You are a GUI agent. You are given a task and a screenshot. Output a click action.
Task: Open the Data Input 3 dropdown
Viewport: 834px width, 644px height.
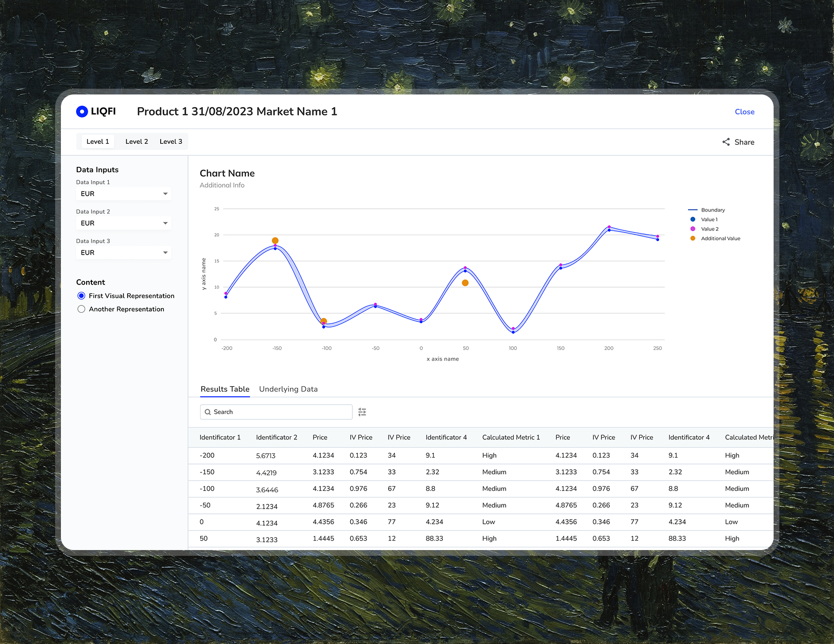coord(123,252)
